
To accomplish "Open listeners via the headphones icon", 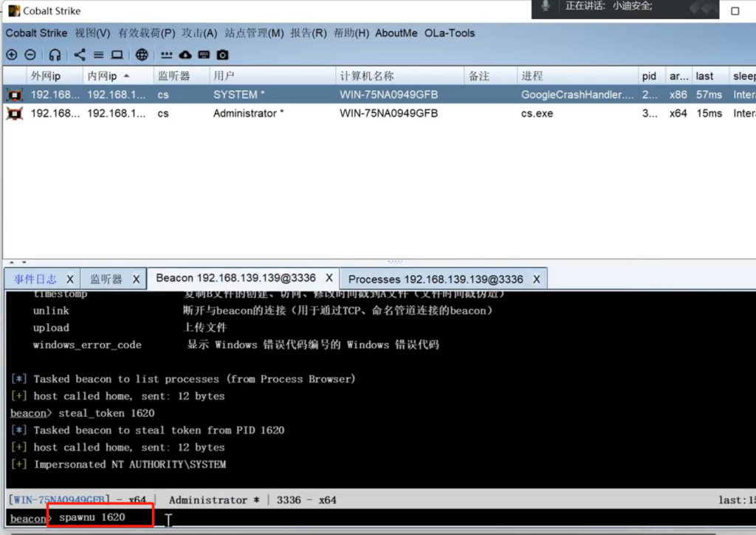I will (x=55, y=55).
